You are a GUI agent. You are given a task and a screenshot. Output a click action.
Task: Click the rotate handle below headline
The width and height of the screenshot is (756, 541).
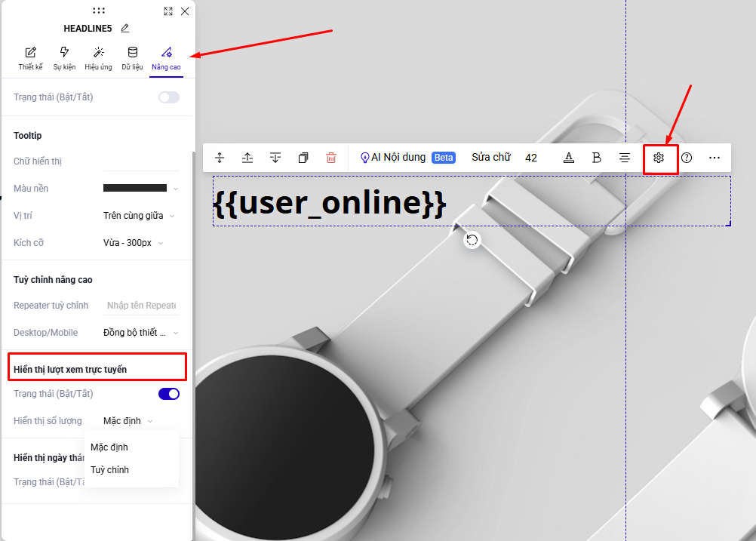[x=472, y=240]
